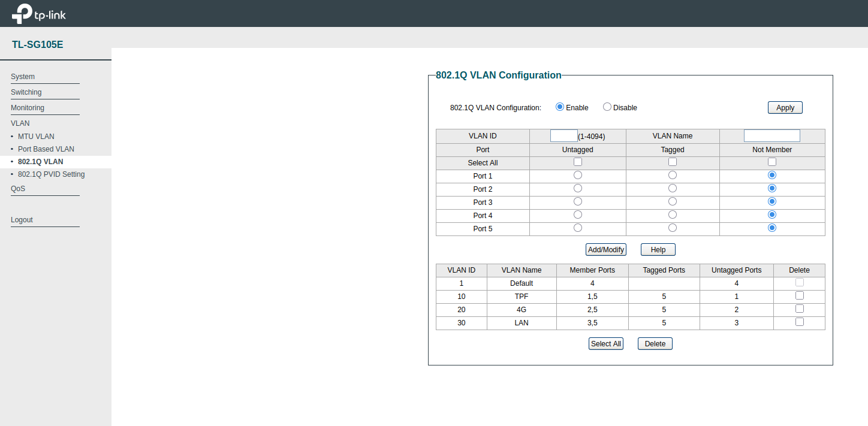
Task: Open the QoS menu
Action: (18, 189)
